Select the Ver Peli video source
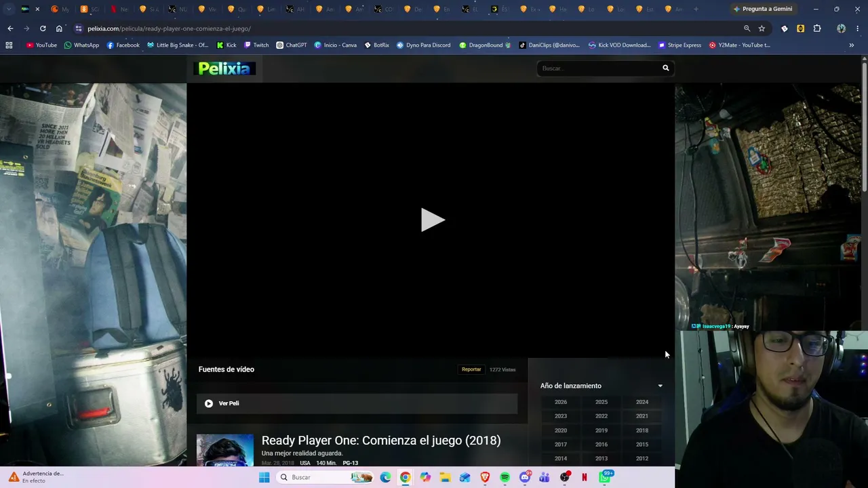This screenshot has width=868, height=488. point(357,403)
